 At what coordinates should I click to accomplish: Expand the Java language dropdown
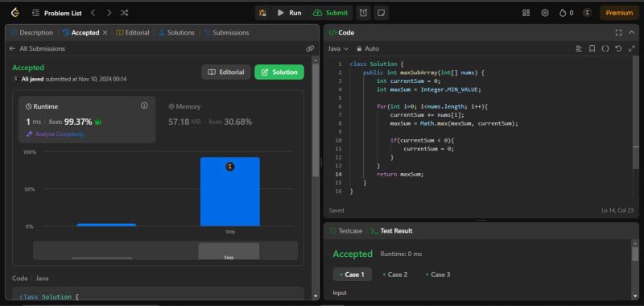pos(338,48)
